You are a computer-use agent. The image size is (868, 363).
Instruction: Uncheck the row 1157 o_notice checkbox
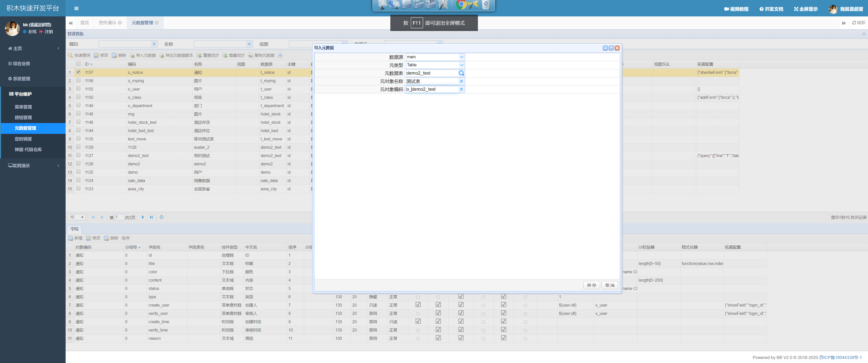click(78, 72)
